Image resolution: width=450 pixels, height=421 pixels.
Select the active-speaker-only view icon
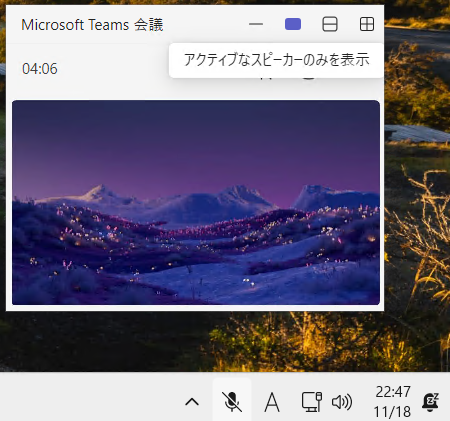click(x=293, y=24)
